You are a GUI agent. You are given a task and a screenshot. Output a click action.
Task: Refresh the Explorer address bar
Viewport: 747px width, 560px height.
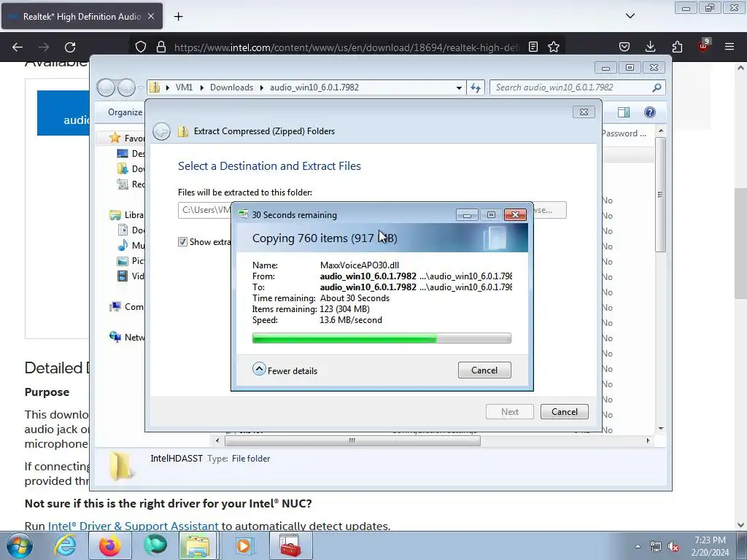(x=476, y=87)
